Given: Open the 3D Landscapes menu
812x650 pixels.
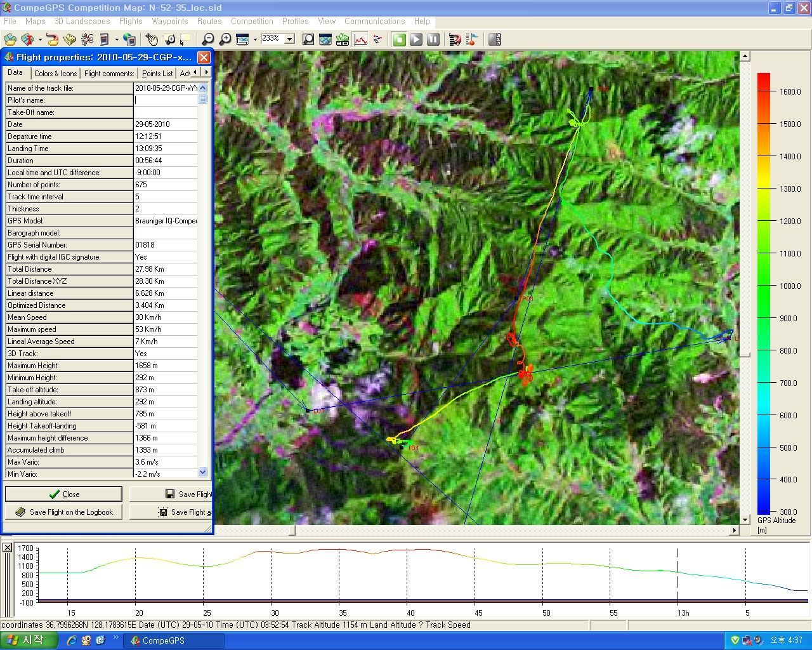Looking at the screenshot, I should [82, 21].
